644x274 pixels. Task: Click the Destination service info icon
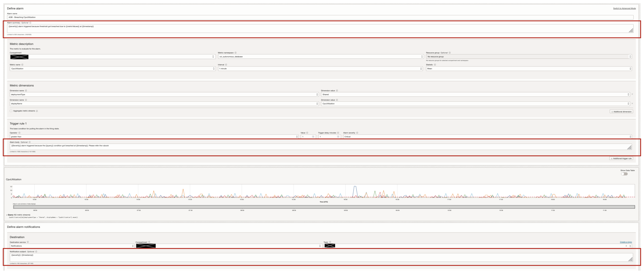coord(28,242)
